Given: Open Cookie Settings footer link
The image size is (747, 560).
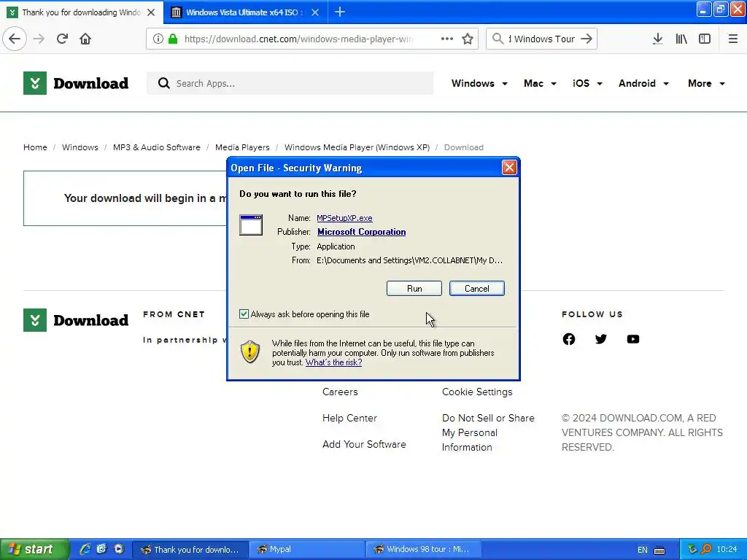Looking at the screenshot, I should tap(477, 392).
